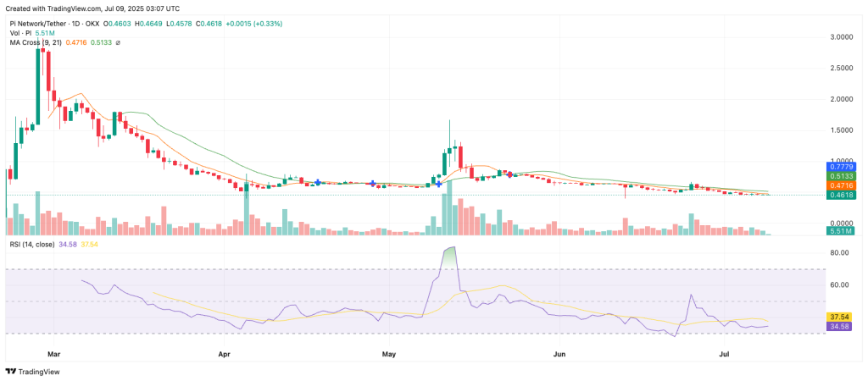
Task: Click the teal 5.51M volume axis tag
Action: click(x=841, y=232)
